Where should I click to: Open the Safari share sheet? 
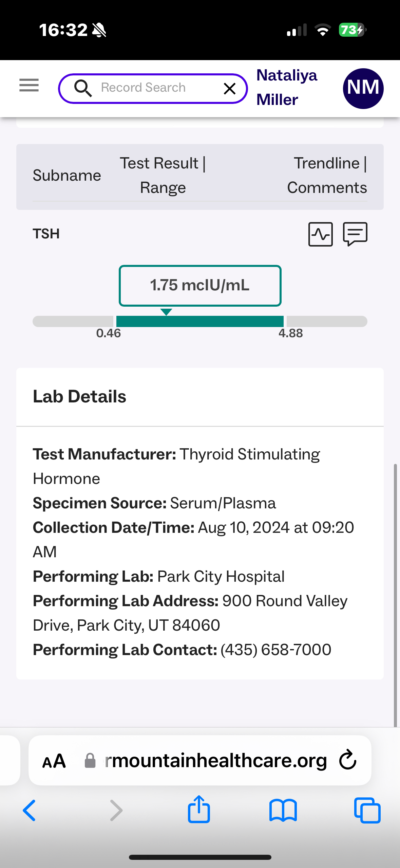point(199,810)
